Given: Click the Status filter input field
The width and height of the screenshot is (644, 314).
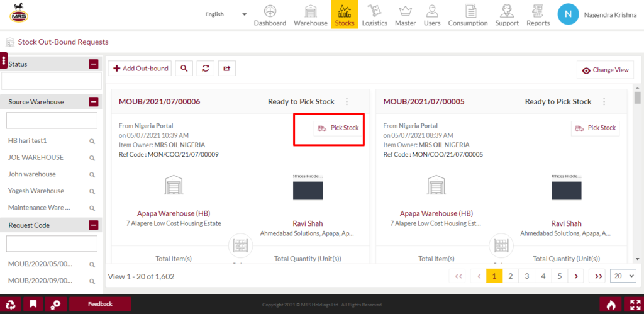Looking at the screenshot, I should click(52, 81).
